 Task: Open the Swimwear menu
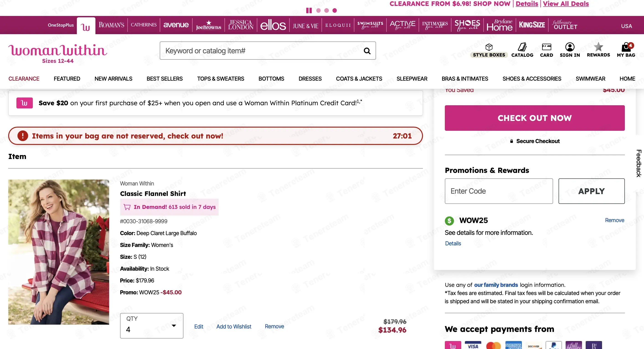point(590,79)
